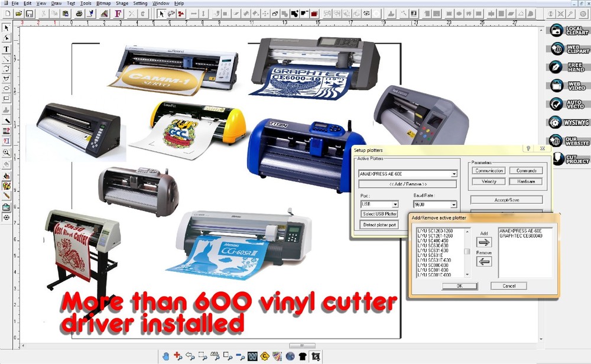Open the Edit menu

pyautogui.click(x=28, y=4)
